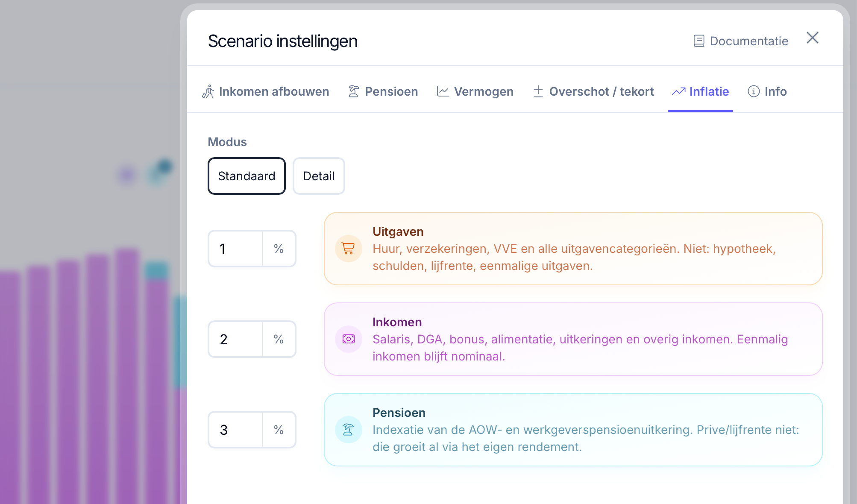Click the Documentatie book icon
This screenshot has height=504, width=857.
699,41
